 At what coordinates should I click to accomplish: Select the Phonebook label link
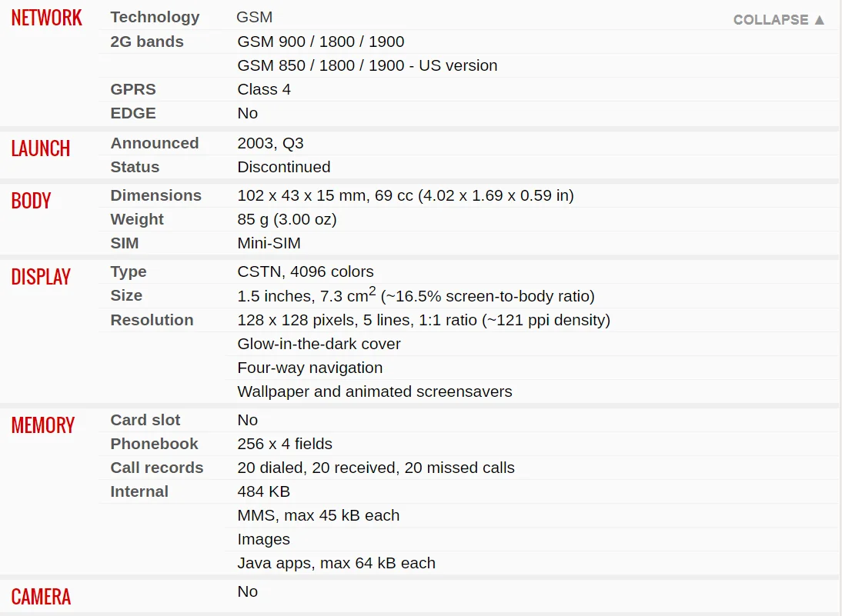coord(154,444)
